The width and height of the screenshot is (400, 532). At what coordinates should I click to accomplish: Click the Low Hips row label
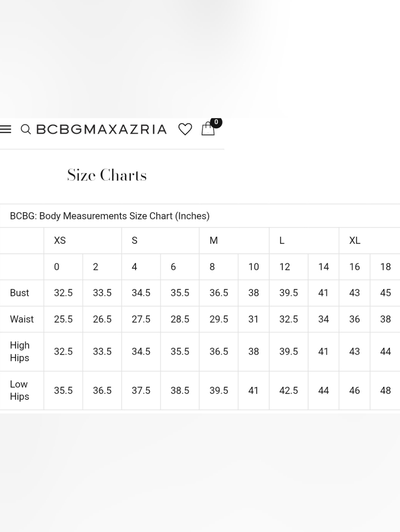20,390
